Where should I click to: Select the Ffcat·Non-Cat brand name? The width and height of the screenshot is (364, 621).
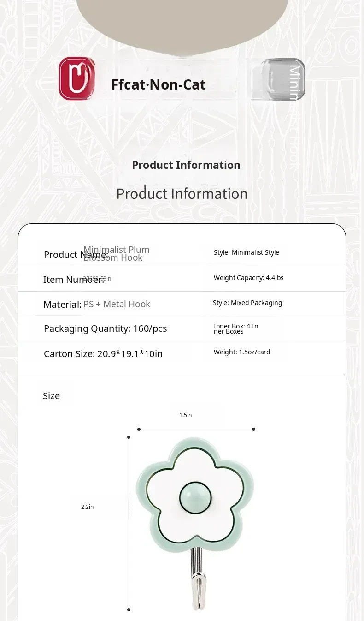[159, 84]
